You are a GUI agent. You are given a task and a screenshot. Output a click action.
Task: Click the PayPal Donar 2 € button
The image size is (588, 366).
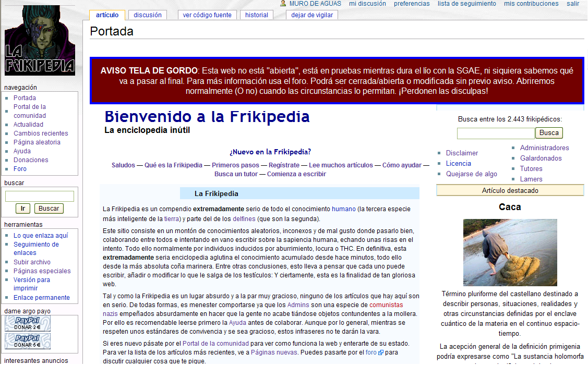28,323
